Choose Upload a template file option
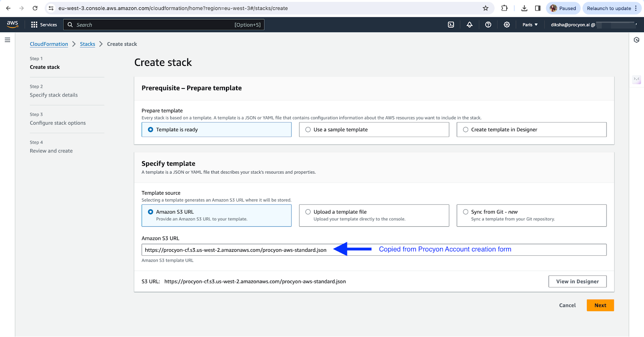The height and width of the screenshot is (337, 644). coord(308,212)
